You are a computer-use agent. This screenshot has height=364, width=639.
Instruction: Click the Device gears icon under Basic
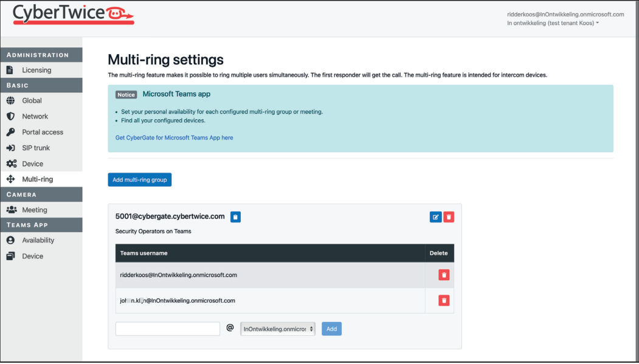coord(10,163)
